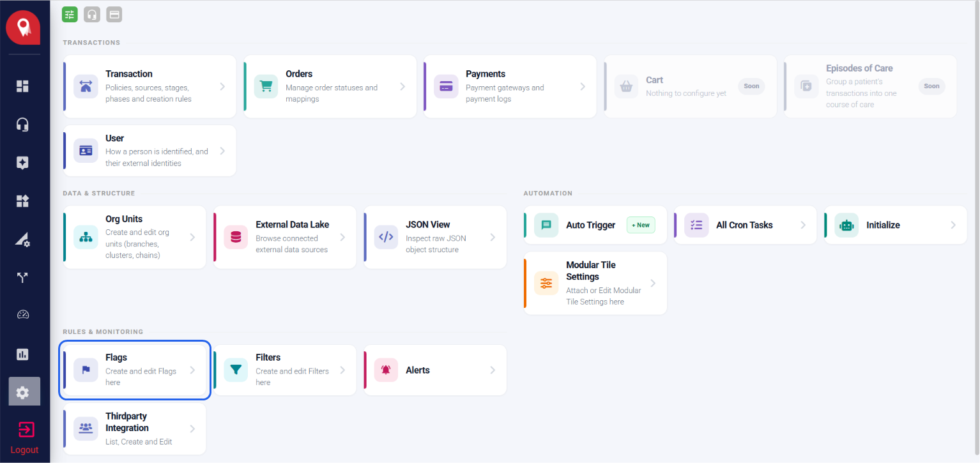Screen dimensions: 980x463
Task: Open the bar chart reports icon in sidebar
Action: tap(22, 354)
